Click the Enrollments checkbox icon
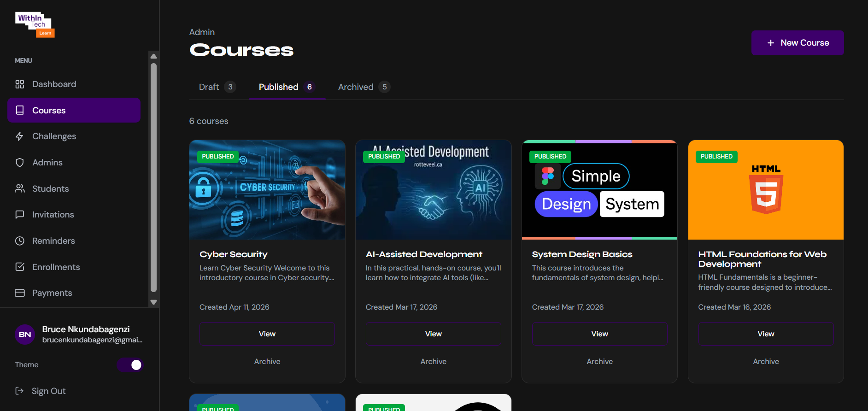Screen dimensions: 868x411 pos(20,267)
